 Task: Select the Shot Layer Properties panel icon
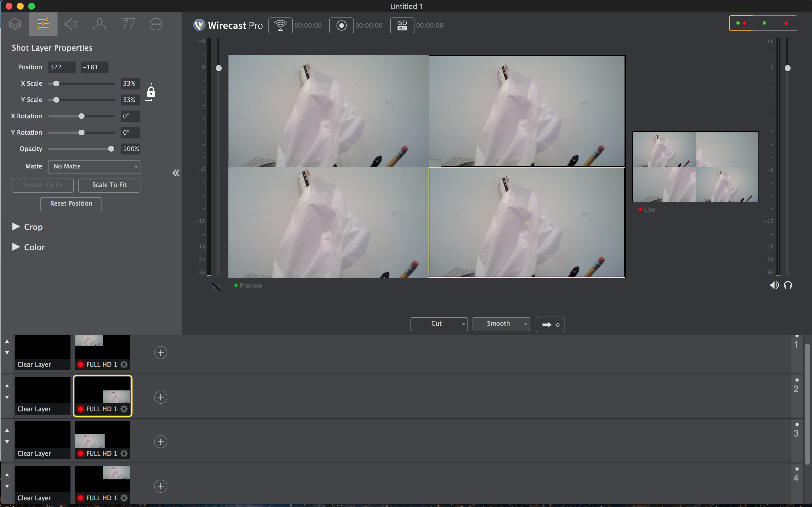[43, 24]
